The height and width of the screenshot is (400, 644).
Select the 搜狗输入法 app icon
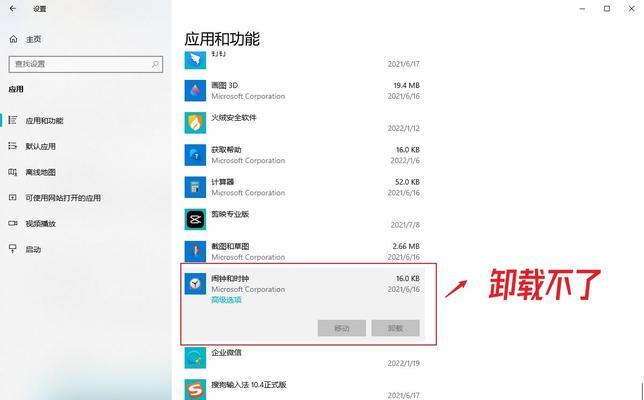[195, 389]
